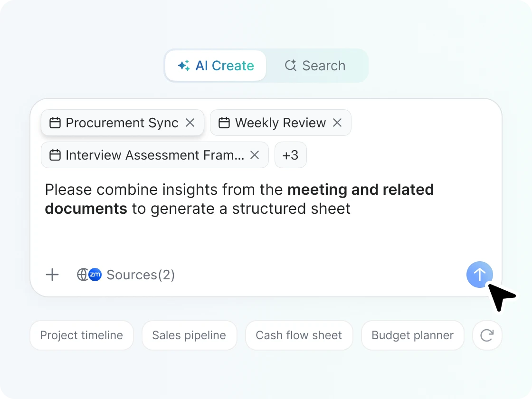Image resolution: width=532 pixels, height=399 pixels.
Task: Click the blue Zoom meeting source icon
Action: point(95,275)
